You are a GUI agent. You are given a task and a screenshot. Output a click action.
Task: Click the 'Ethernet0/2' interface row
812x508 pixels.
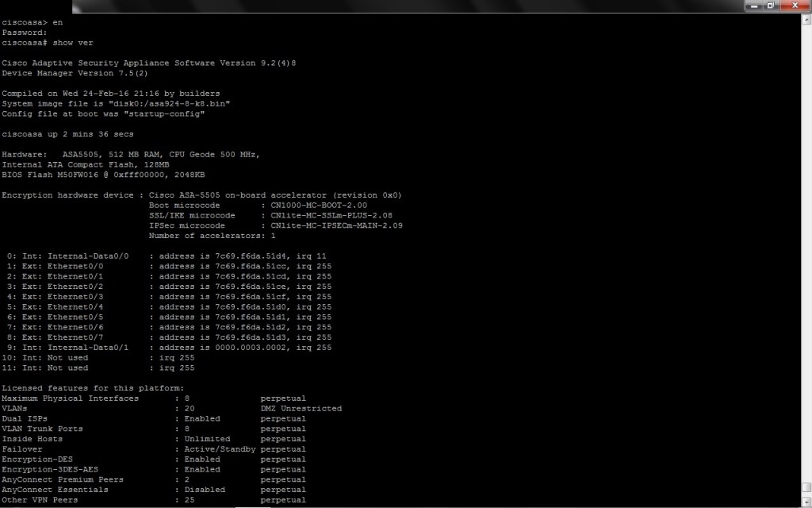(169, 286)
